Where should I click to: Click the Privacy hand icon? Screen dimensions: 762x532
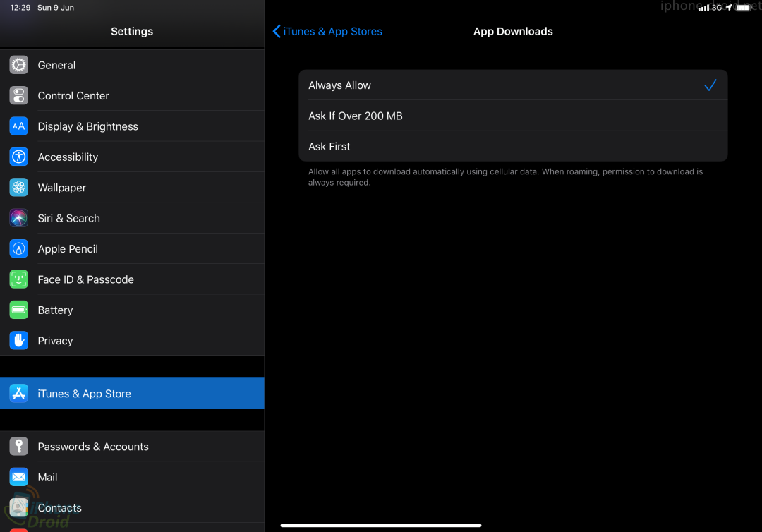[x=18, y=341]
